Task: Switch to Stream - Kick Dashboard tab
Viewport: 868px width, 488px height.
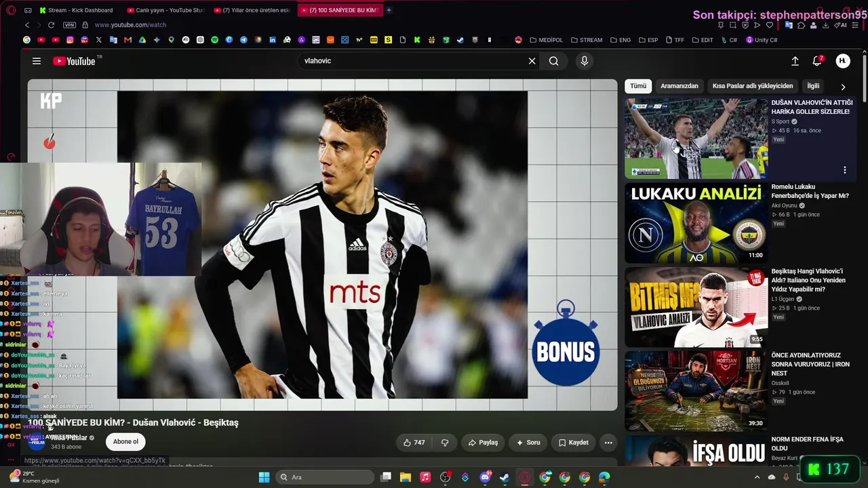Action: pyautogui.click(x=77, y=10)
